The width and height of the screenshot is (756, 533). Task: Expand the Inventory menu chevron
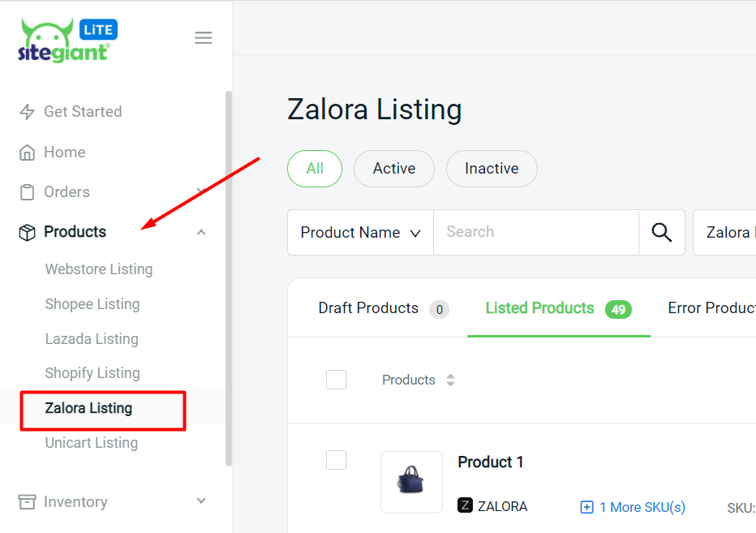coord(201,502)
